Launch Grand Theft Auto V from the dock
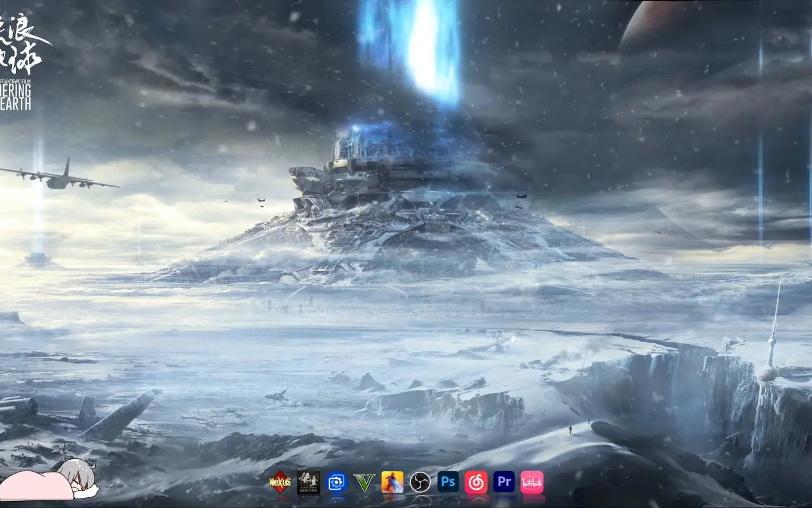812x508 pixels. point(364,482)
